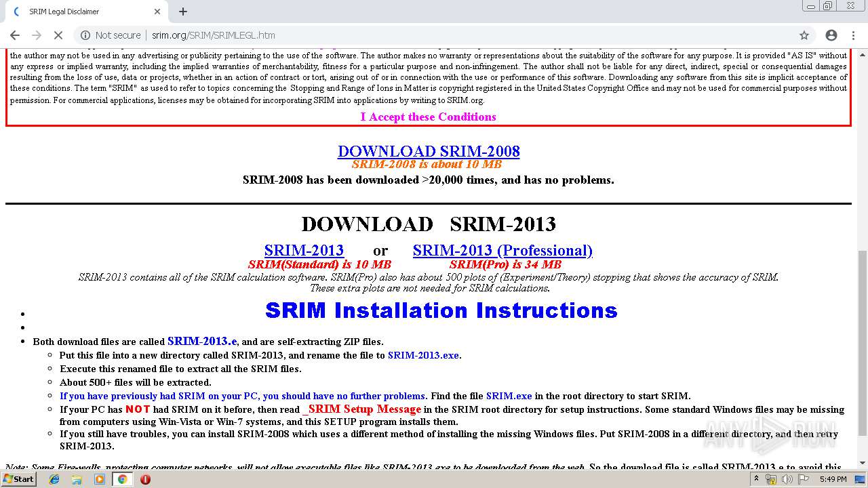868x488 pixels.
Task: Click the SRIM-2013.exe filename text
Action: click(x=423, y=355)
